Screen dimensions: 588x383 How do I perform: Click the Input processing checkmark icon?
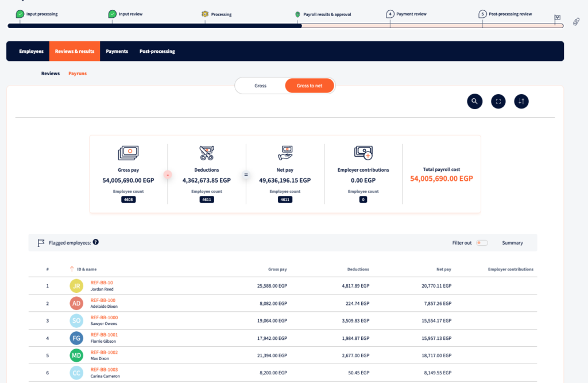20,14
